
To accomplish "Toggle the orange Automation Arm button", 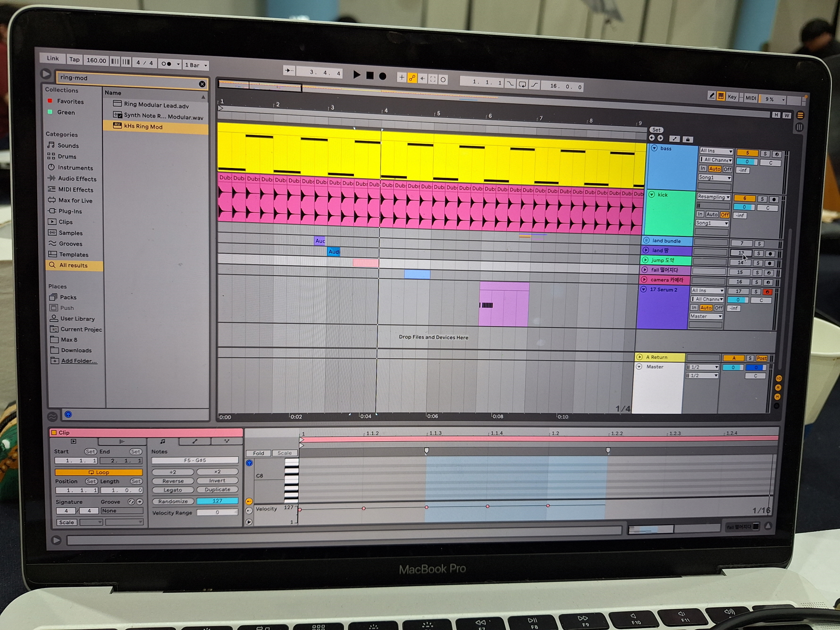I will [412, 78].
